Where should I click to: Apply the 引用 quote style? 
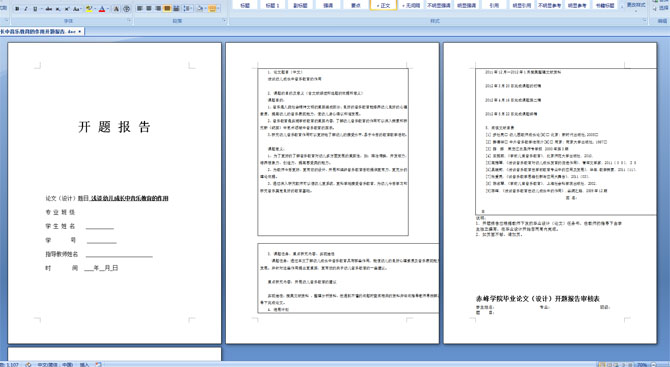(x=494, y=5)
